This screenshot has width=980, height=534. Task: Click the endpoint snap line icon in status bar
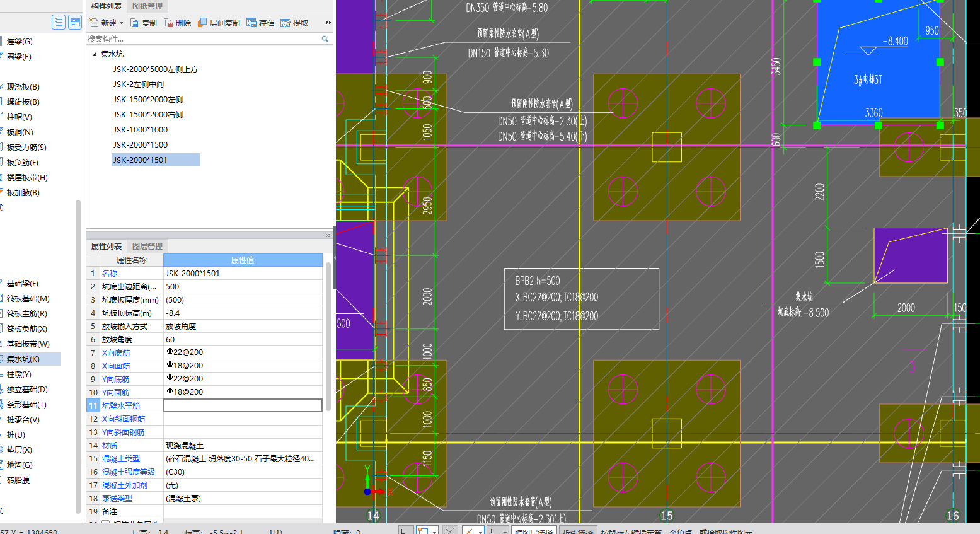tap(473, 530)
